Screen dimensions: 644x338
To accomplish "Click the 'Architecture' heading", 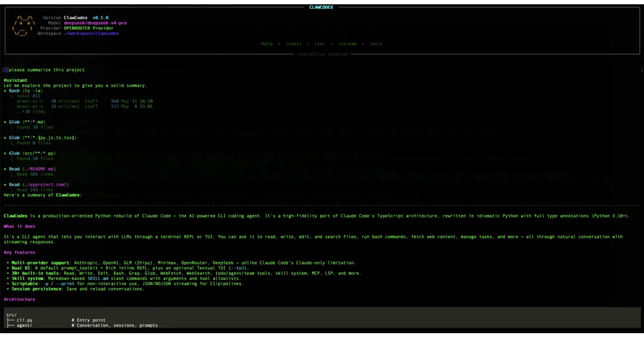I will (19, 299).
